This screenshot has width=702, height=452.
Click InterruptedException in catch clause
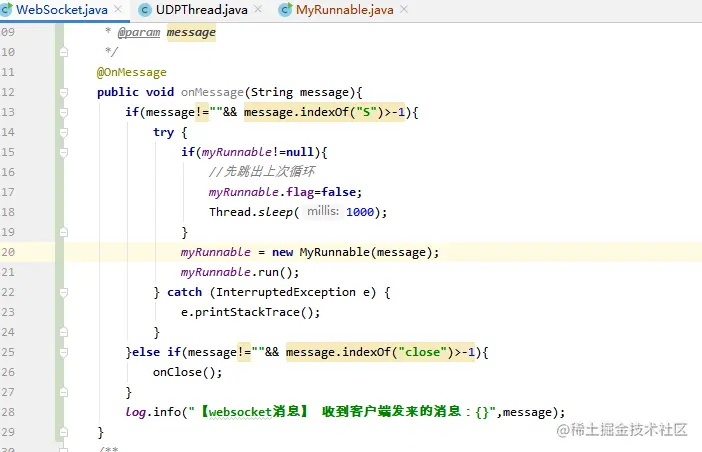click(x=286, y=292)
